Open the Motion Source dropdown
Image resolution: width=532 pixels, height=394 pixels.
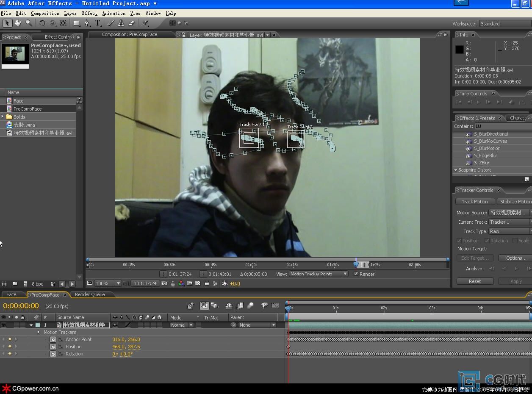[510, 213]
